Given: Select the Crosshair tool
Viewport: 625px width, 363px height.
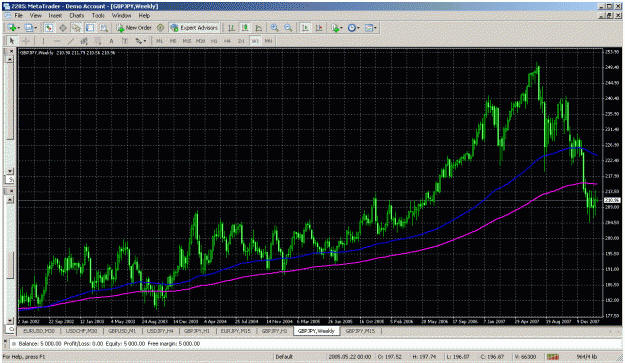Looking at the screenshot, I should [26, 41].
